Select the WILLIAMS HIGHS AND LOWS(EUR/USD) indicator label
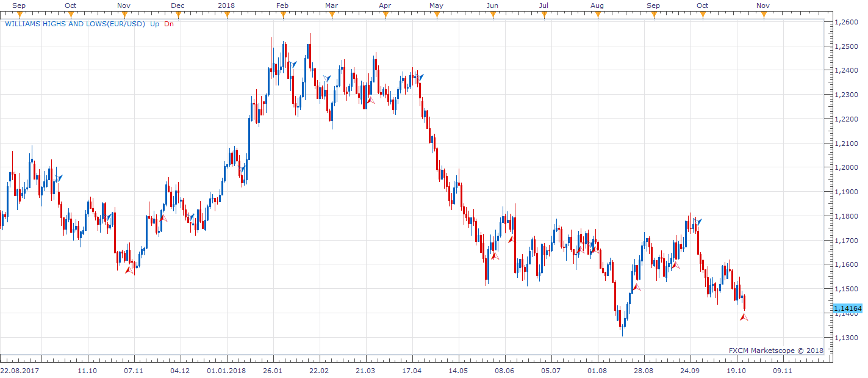868x378 pixels. click(x=75, y=24)
